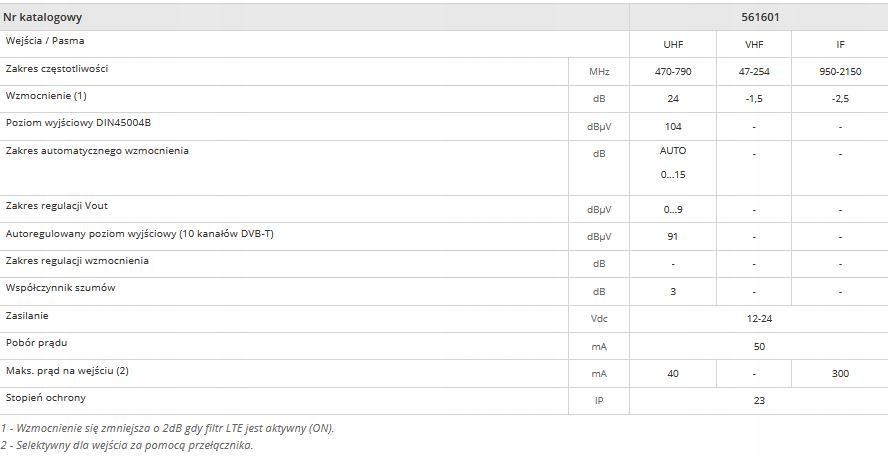This screenshot has width=892, height=458.
Task: Select the VHF column header
Action: pyautogui.click(x=754, y=45)
